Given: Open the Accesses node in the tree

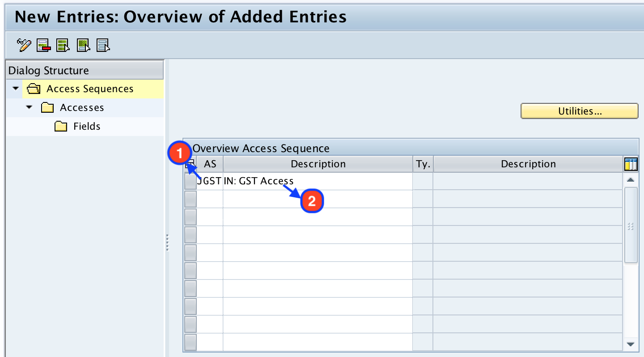Looking at the screenshot, I should [x=82, y=108].
